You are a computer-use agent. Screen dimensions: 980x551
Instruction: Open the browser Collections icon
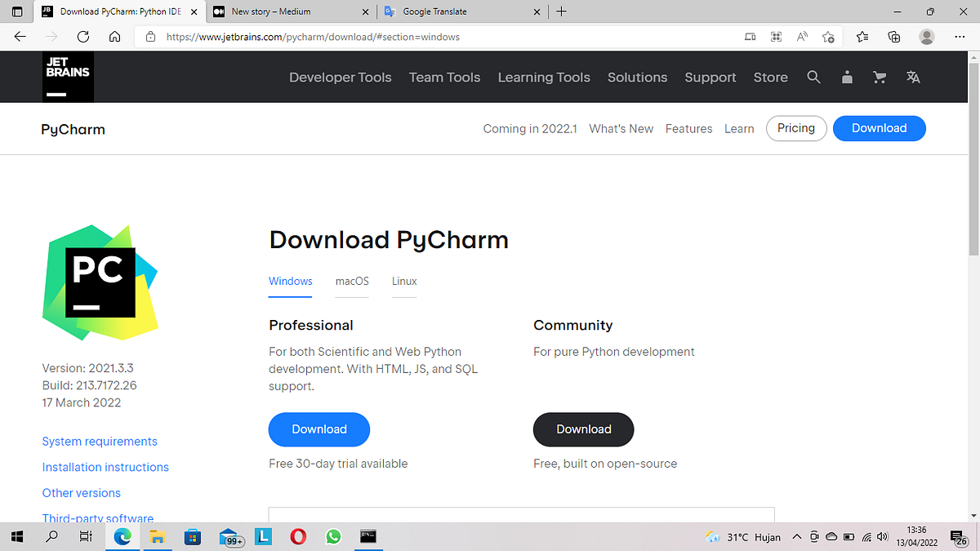[x=893, y=37]
